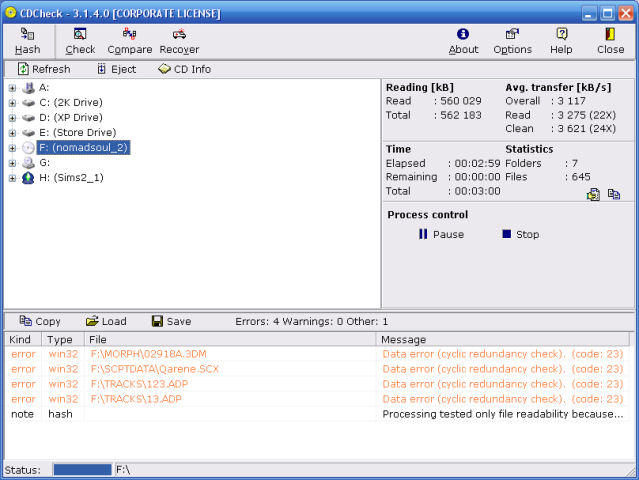
Task: Load a saved log
Action: (106, 321)
